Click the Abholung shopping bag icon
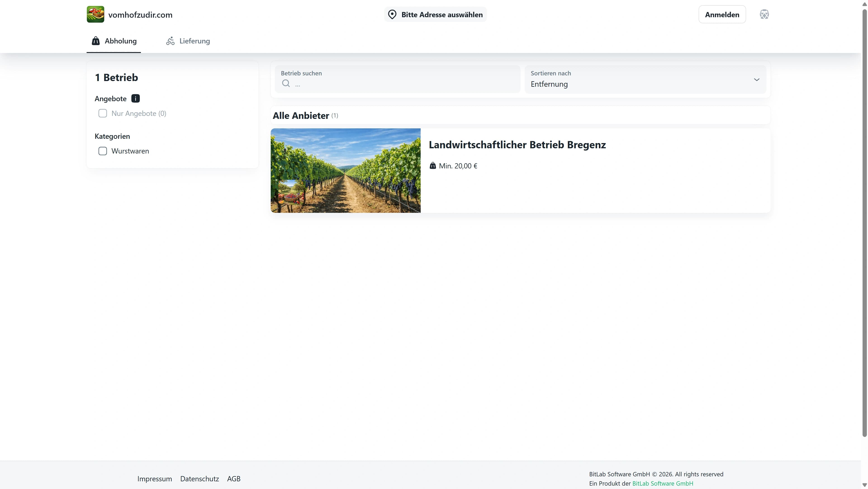 coord(96,41)
